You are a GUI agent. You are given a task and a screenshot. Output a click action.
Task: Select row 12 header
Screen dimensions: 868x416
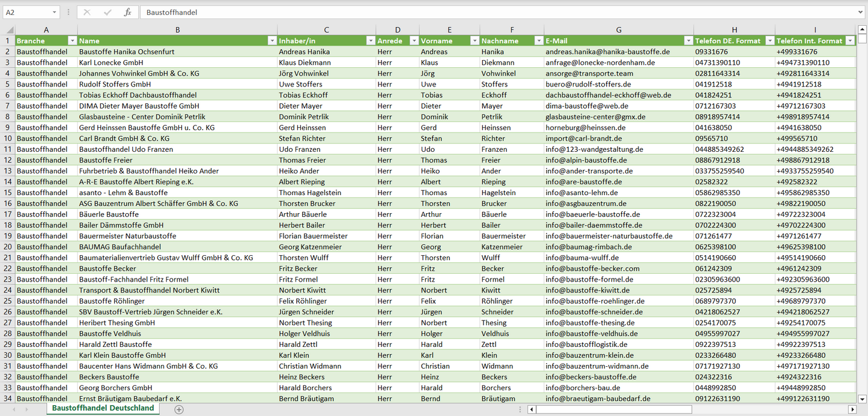point(7,160)
